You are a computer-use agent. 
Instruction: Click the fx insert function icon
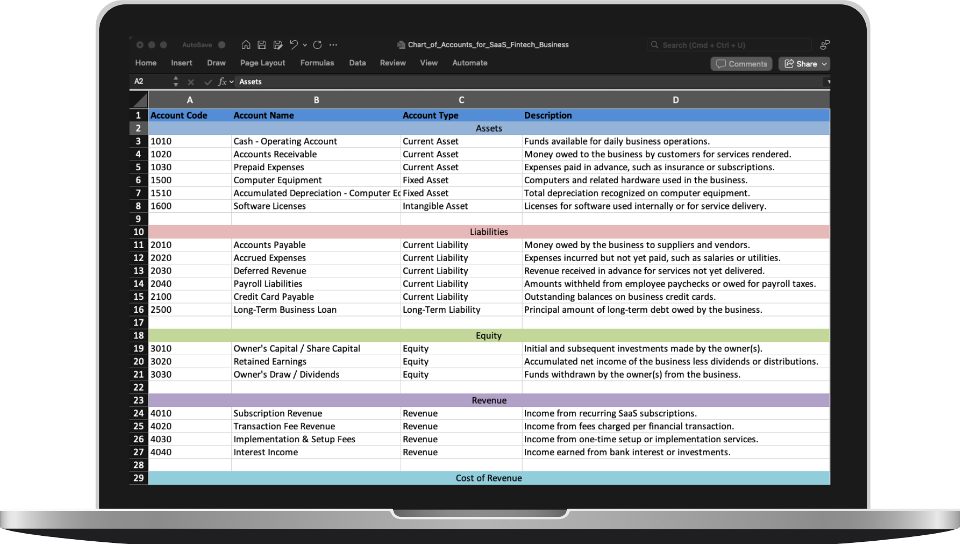(222, 82)
